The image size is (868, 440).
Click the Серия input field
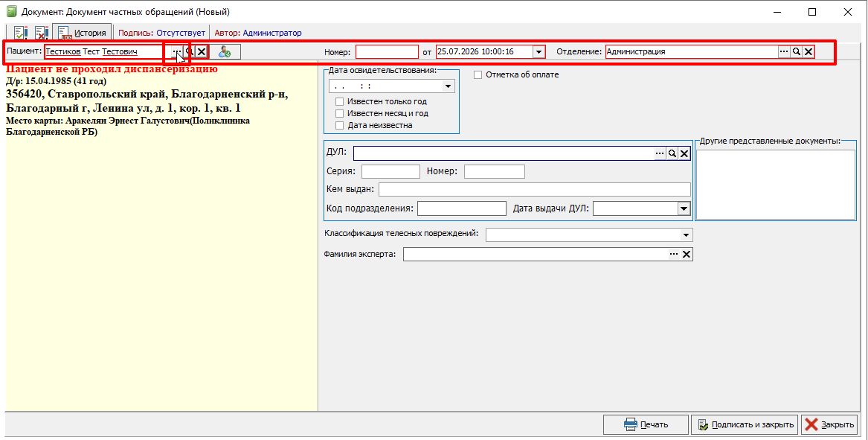390,171
